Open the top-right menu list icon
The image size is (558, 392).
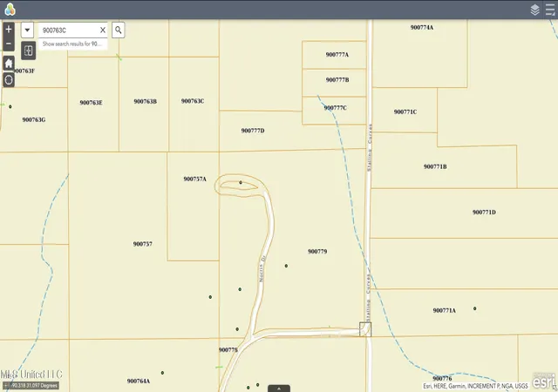click(x=550, y=10)
